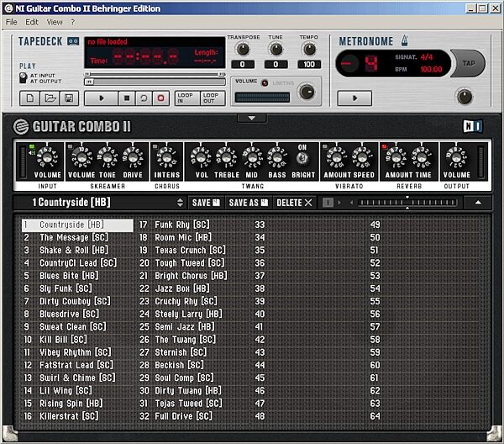Click the Reverb TIME knob
This screenshot has height=444, width=504.
(x=422, y=158)
